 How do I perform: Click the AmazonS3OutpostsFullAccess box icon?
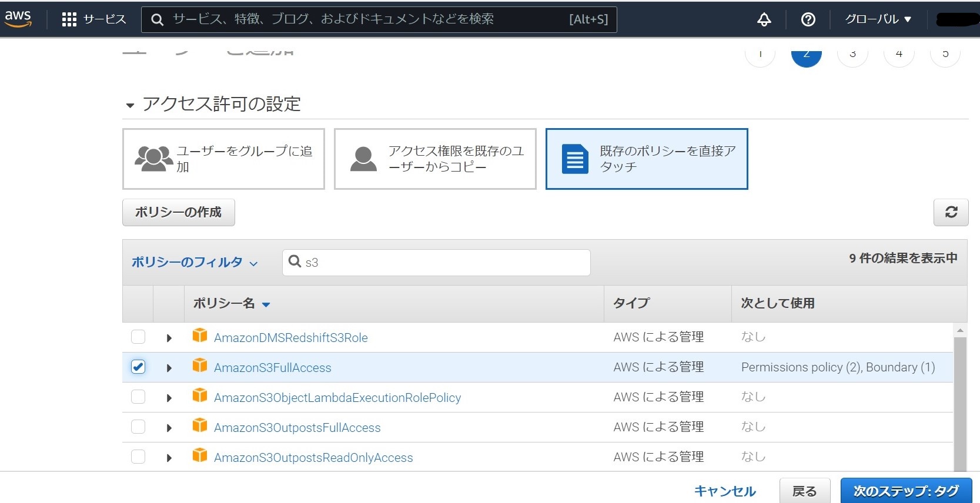[x=200, y=425]
